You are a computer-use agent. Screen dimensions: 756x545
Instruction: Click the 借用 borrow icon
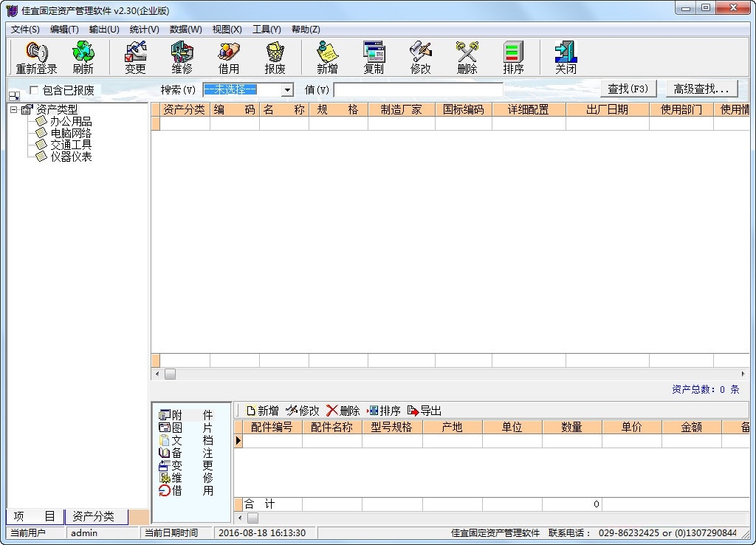point(229,58)
